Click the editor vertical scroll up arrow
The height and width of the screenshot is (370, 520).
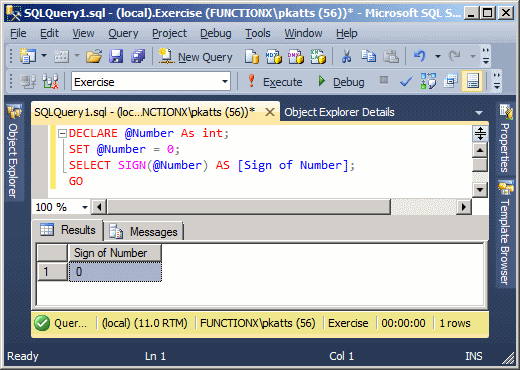pos(480,150)
